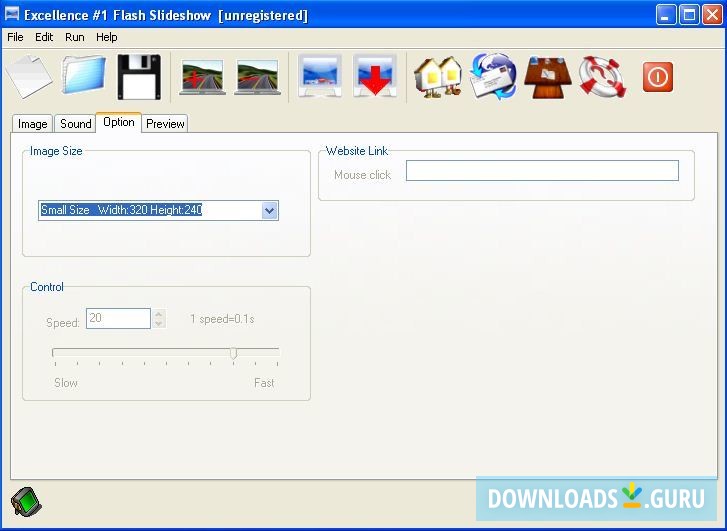Expand the Image Size dropdown arrow

269,211
